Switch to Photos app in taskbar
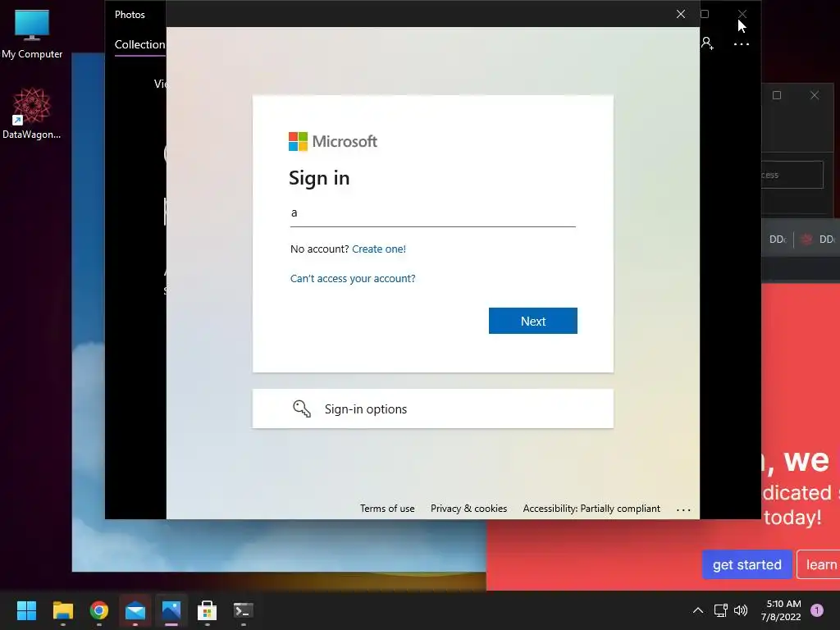Screen dimensions: 840x630 point(171,610)
